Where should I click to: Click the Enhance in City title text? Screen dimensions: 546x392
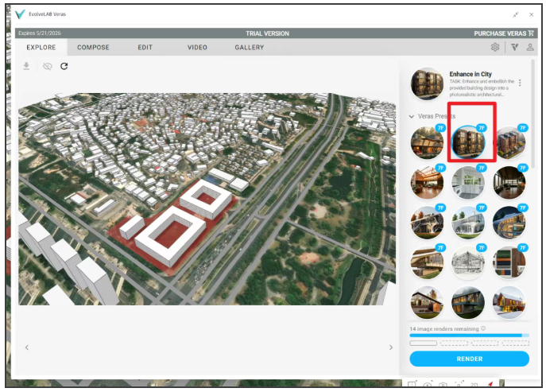tap(470, 74)
